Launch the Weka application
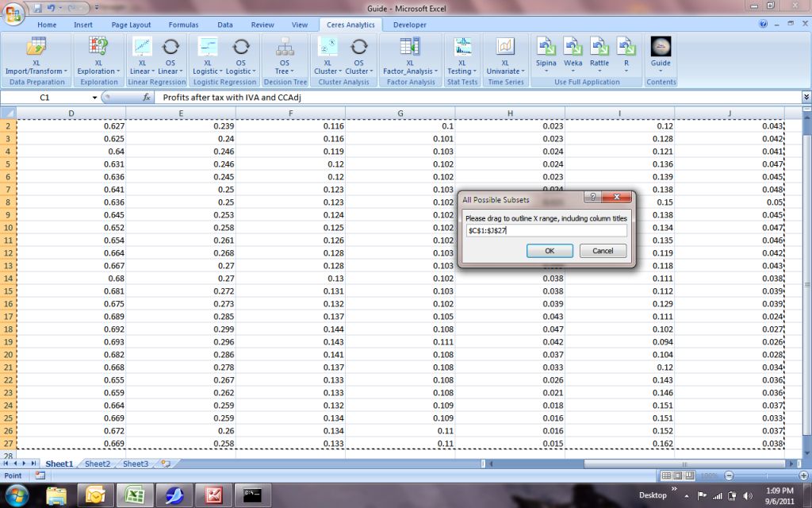Viewport: 812px width, 508px height. 573,55
